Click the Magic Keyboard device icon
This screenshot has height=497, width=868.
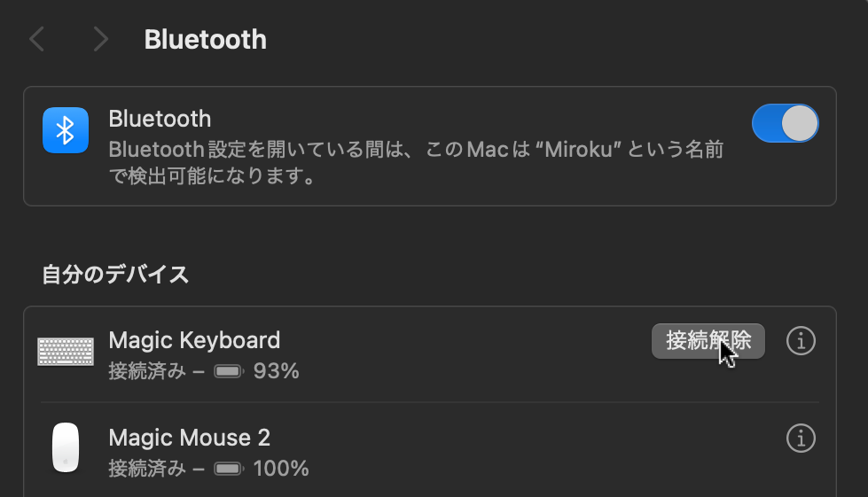[65, 352]
